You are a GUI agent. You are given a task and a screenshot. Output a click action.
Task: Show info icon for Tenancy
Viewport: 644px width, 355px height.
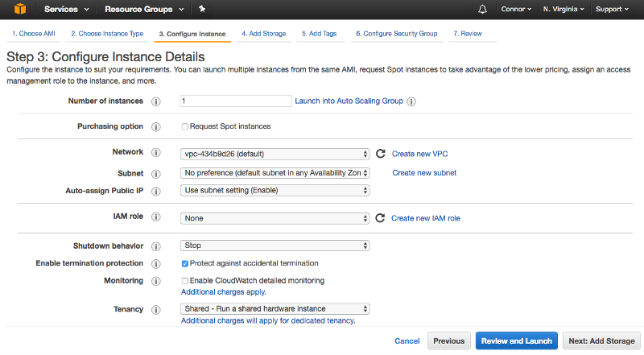click(x=156, y=309)
